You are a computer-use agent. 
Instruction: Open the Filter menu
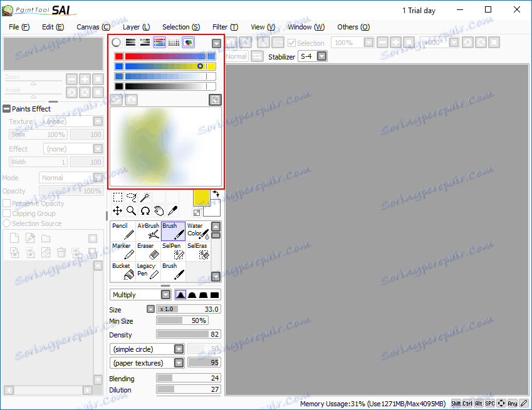coord(226,27)
